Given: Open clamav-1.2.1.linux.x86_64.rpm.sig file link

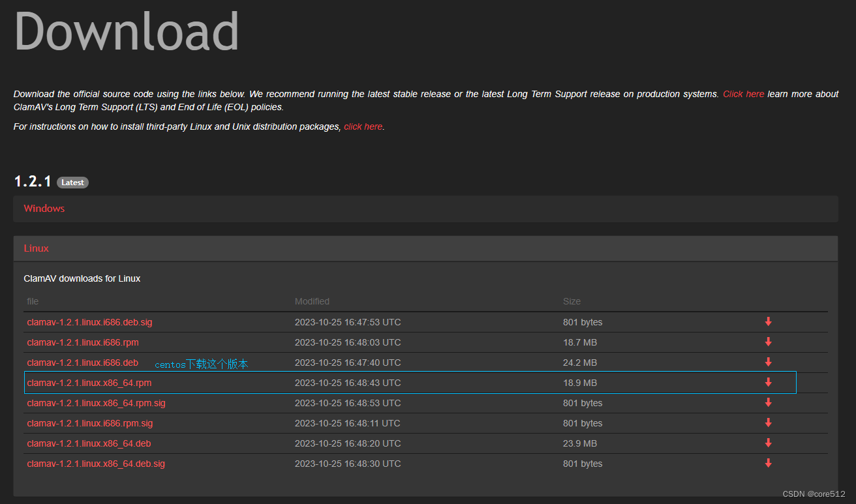Looking at the screenshot, I should [x=96, y=403].
